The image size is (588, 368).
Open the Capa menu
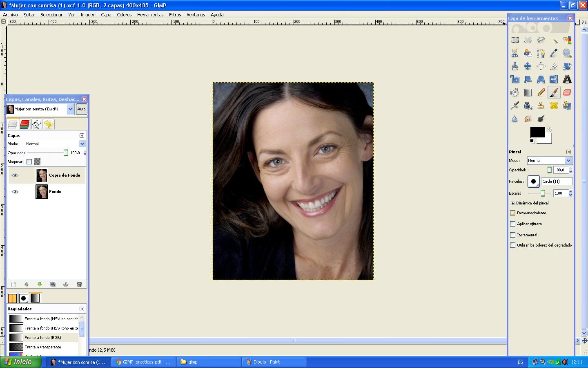[x=106, y=15]
